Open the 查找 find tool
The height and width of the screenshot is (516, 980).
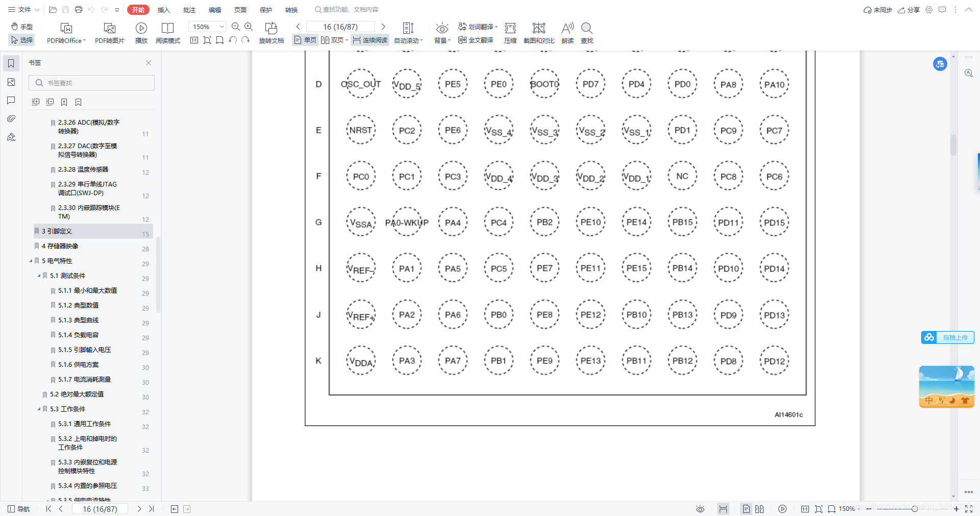587,33
